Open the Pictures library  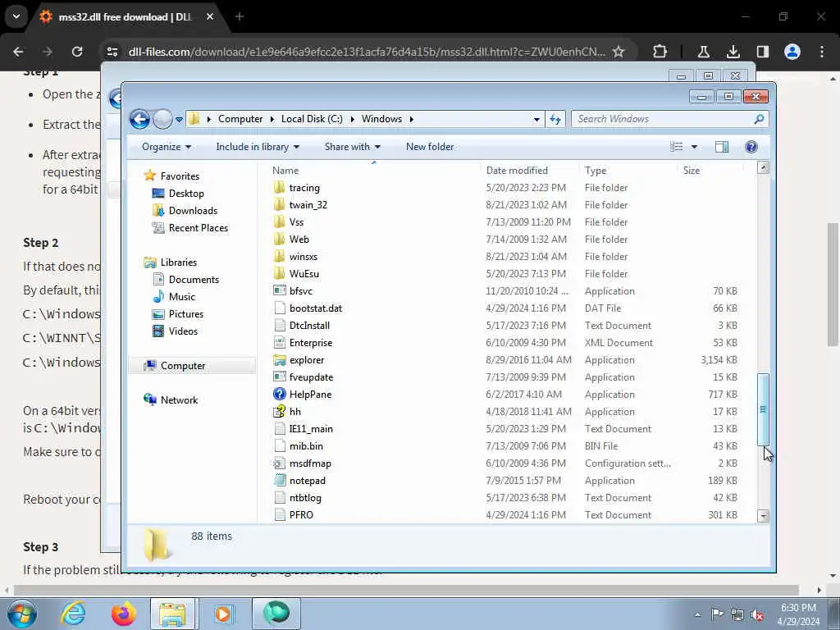coord(186,314)
